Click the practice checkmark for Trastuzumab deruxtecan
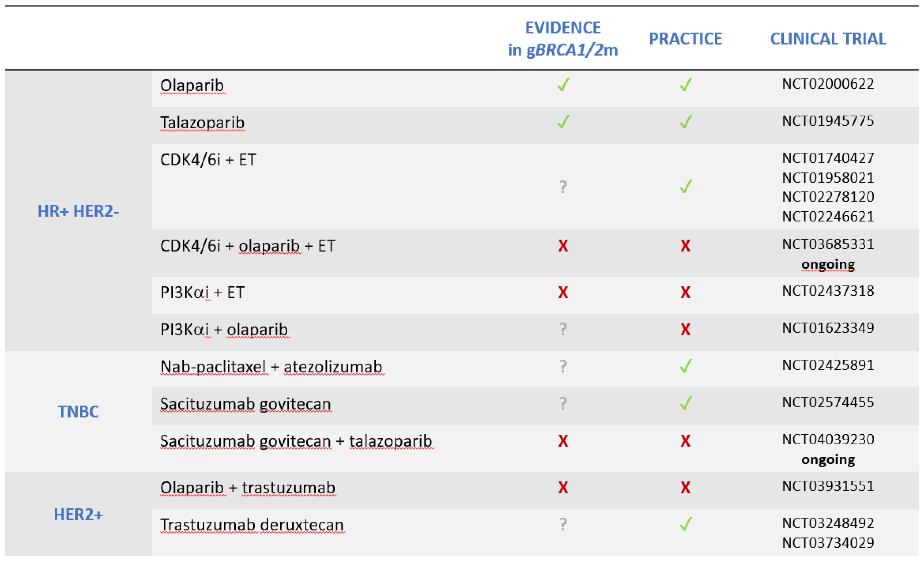The height and width of the screenshot is (561, 924). pyautogui.click(x=685, y=524)
